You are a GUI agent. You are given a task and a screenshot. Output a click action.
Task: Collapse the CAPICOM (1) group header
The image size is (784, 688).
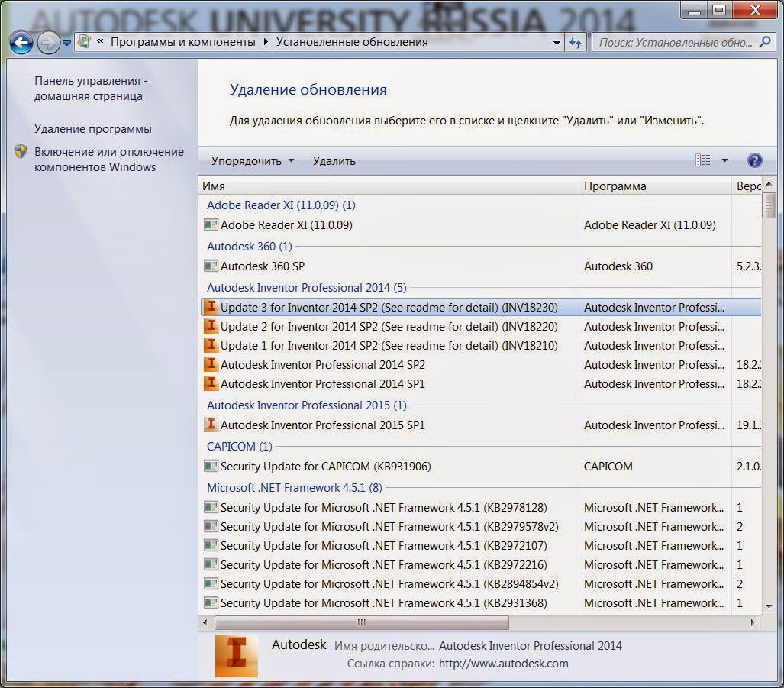[240, 447]
